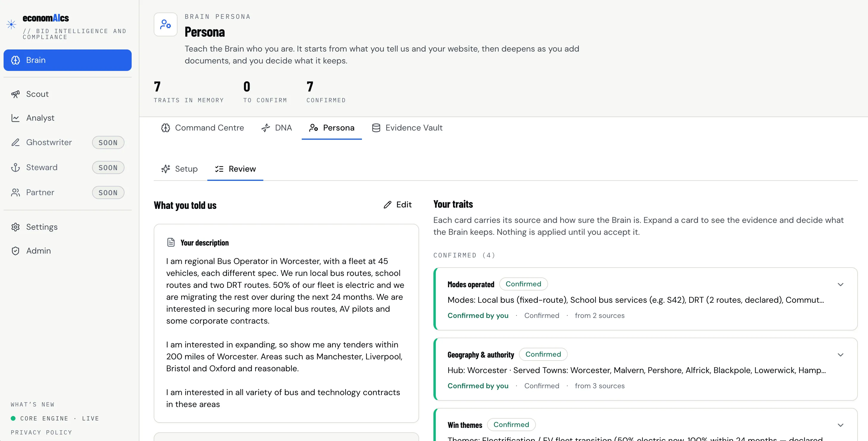
Task: Click the Your description document icon
Action: [x=171, y=243]
